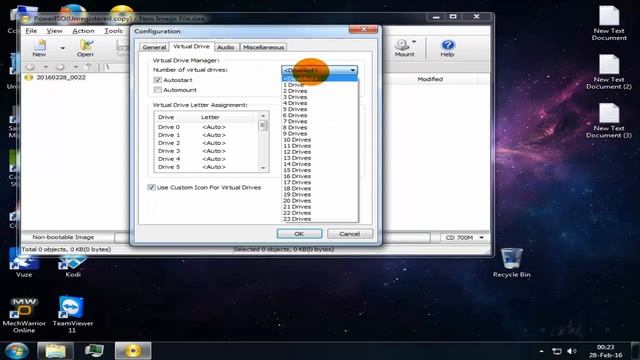640x360 pixels.
Task: Choose 20 Drives from the list
Action: (x=320, y=200)
